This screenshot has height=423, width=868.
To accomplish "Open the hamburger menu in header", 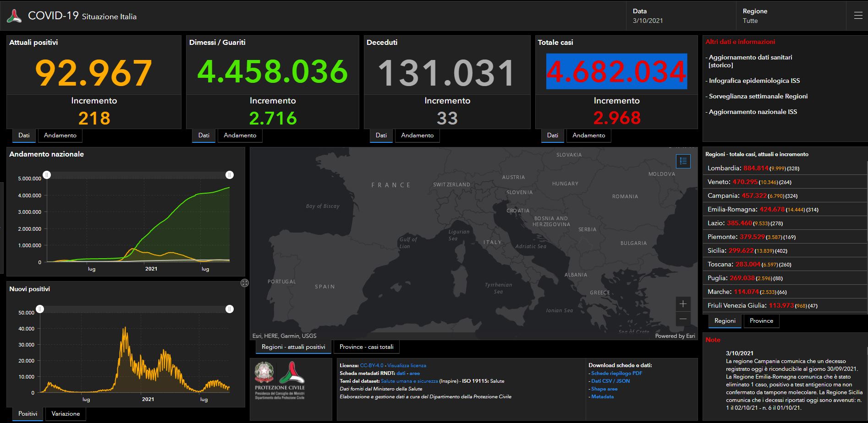I will point(858,16).
